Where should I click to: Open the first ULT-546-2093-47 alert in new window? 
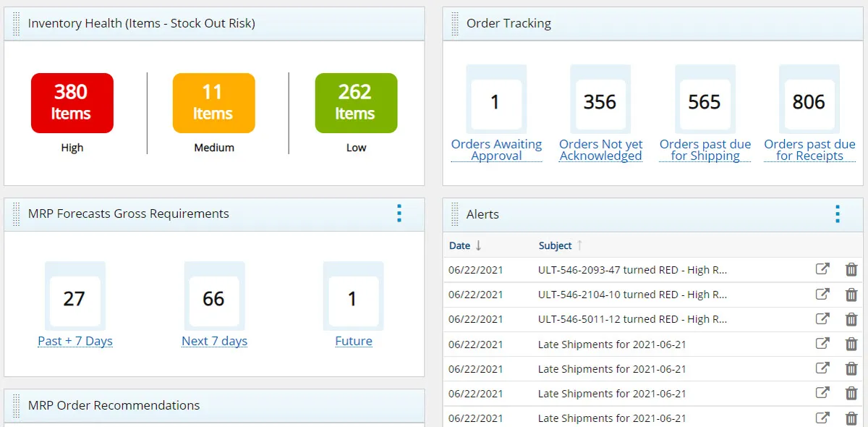[x=822, y=269]
